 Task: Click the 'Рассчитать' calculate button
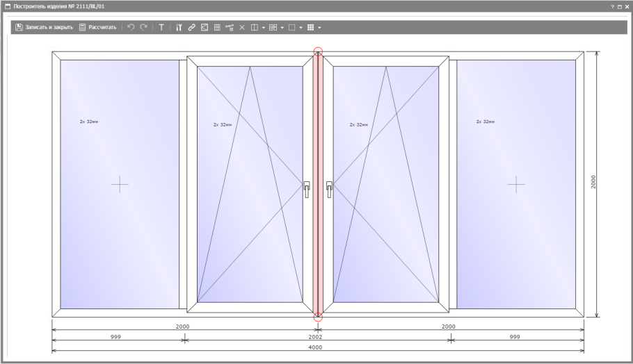[x=97, y=27]
